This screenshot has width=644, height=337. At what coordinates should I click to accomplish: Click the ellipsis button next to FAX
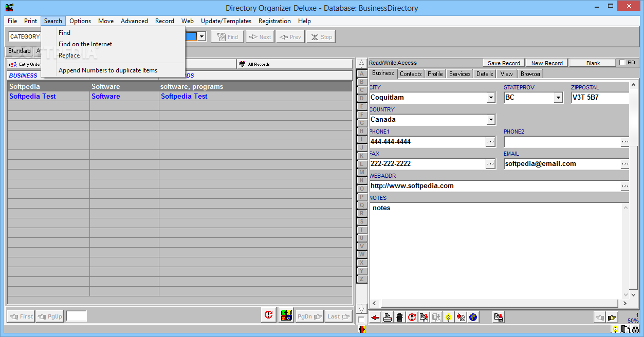[x=491, y=164]
